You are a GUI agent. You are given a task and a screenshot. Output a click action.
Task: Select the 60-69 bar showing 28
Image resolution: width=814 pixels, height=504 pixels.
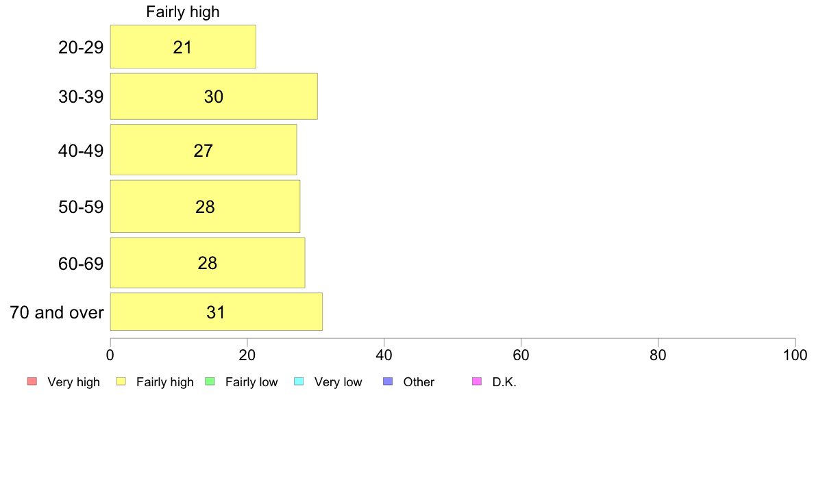(x=208, y=263)
